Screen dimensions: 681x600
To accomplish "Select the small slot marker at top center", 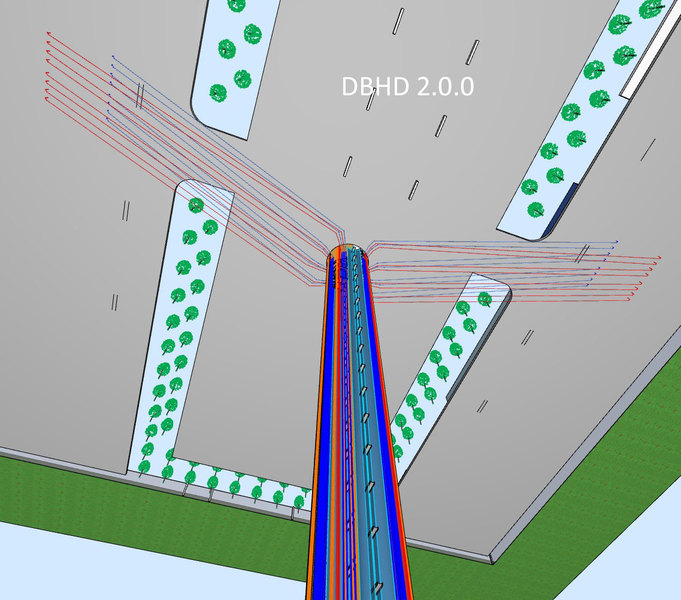I will [398, 19].
